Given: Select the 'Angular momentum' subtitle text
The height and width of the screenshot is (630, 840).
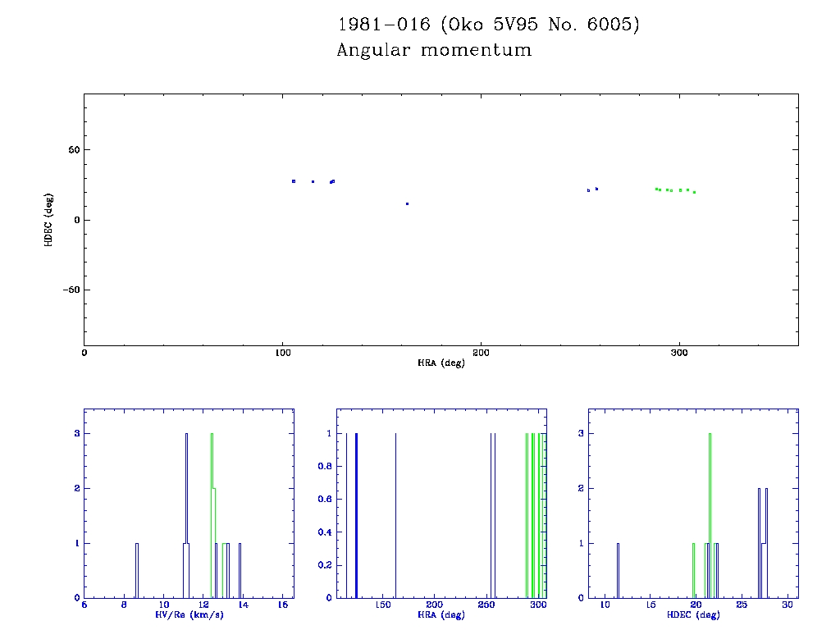Looking at the screenshot, I should coord(434,51).
